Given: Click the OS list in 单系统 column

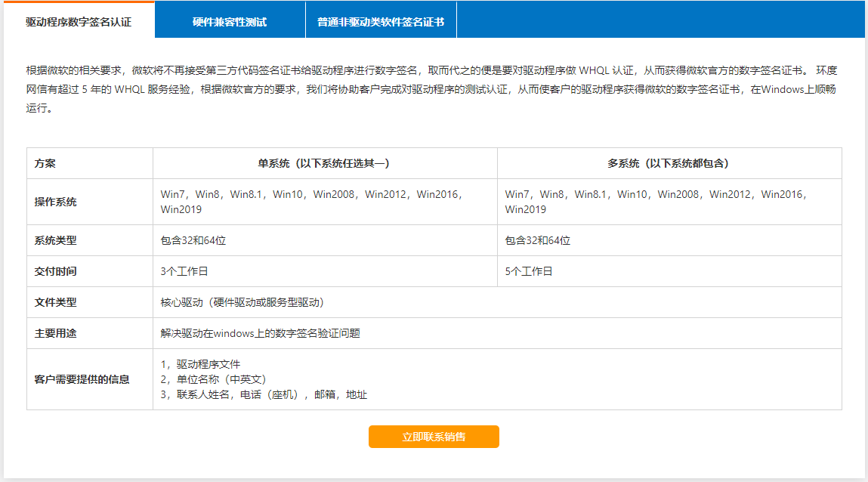Looking at the screenshot, I should pyautogui.click(x=312, y=202).
